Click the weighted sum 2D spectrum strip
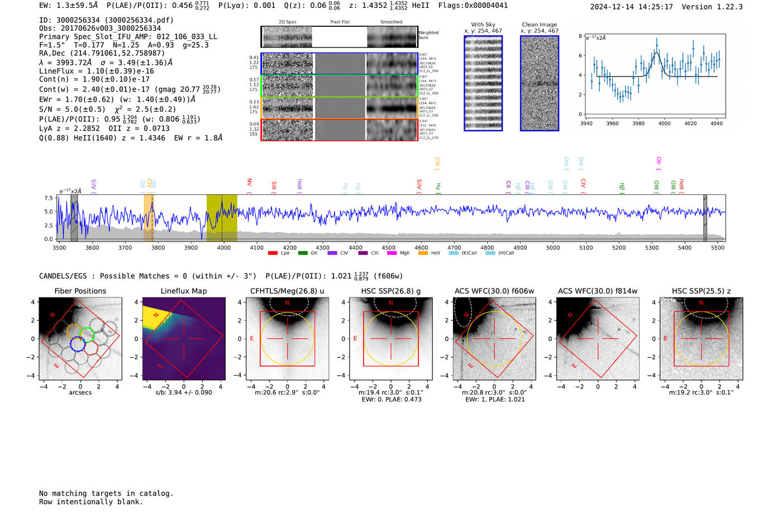 point(340,37)
